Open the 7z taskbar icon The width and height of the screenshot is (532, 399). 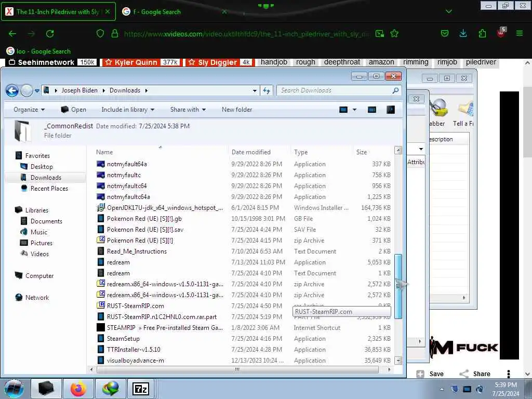[141, 389]
